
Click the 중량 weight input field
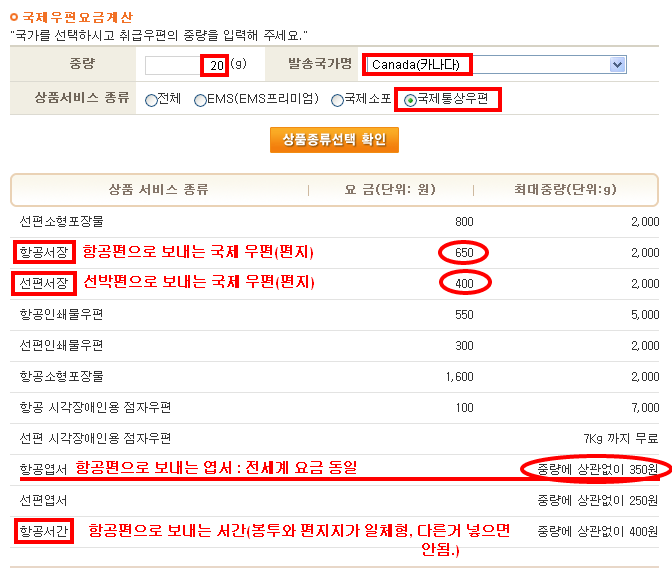click(186, 65)
